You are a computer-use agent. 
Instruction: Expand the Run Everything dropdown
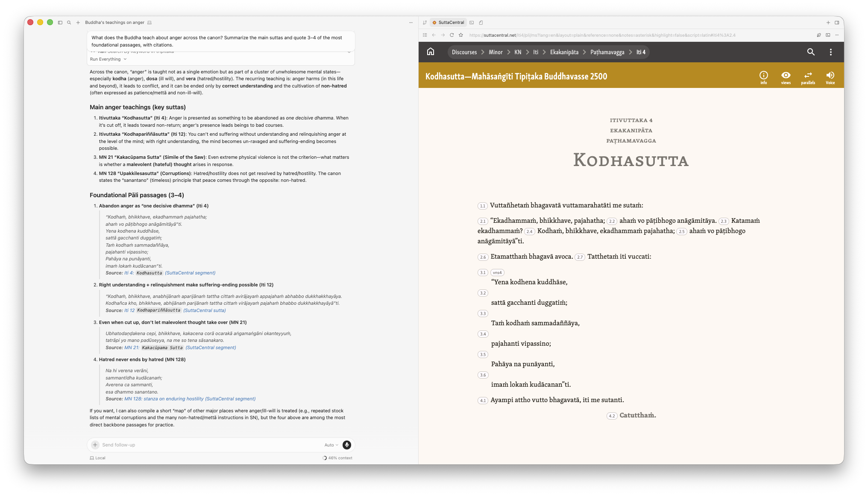[108, 59]
